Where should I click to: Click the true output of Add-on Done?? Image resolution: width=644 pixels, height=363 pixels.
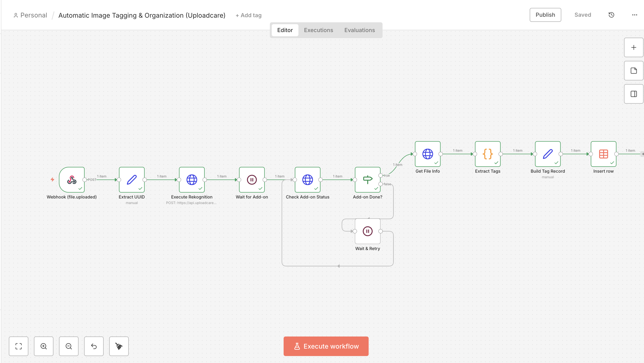(380, 175)
